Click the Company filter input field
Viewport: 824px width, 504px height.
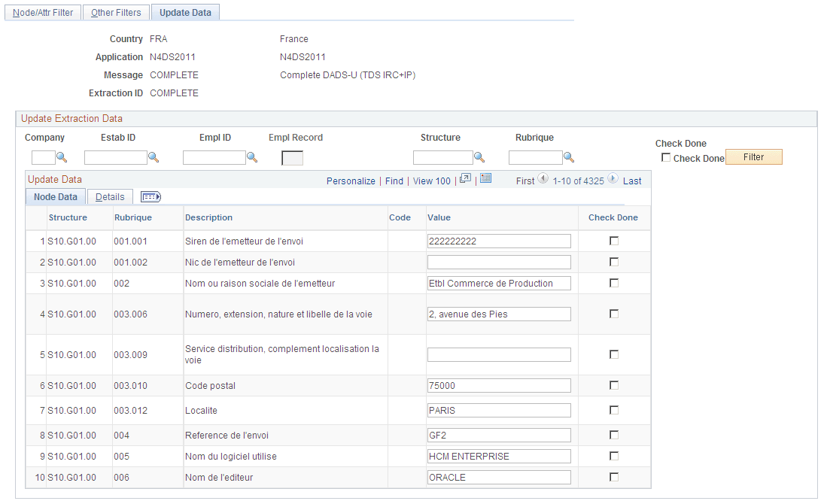(x=43, y=158)
